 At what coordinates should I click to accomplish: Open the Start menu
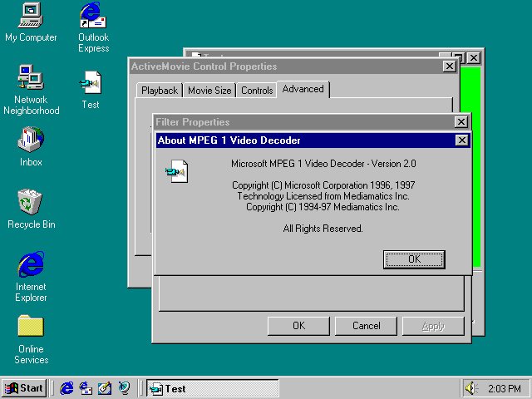[24, 388]
